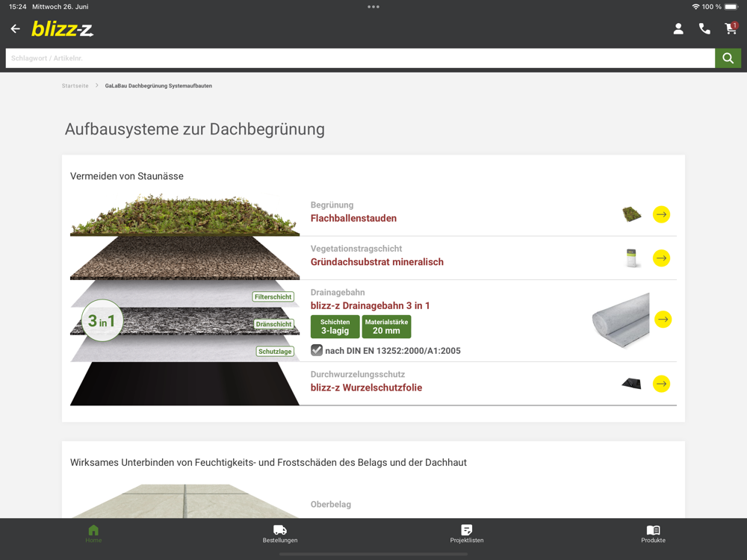Click the Vegetationstragschicht category label

point(356,249)
